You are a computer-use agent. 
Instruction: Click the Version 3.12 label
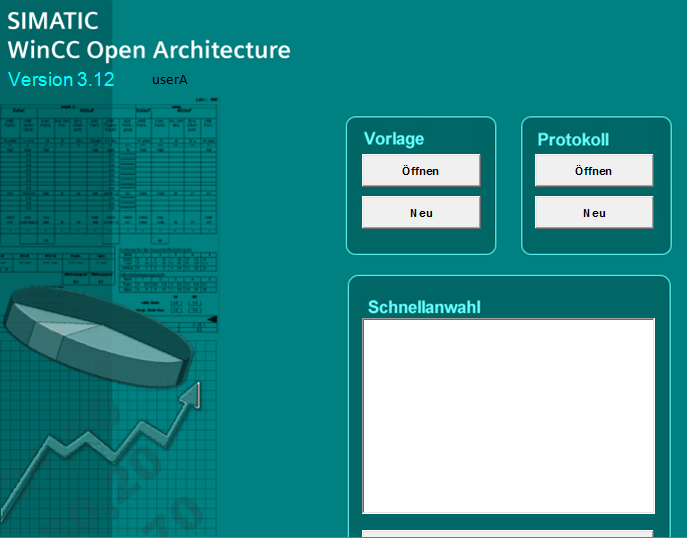tap(61, 79)
